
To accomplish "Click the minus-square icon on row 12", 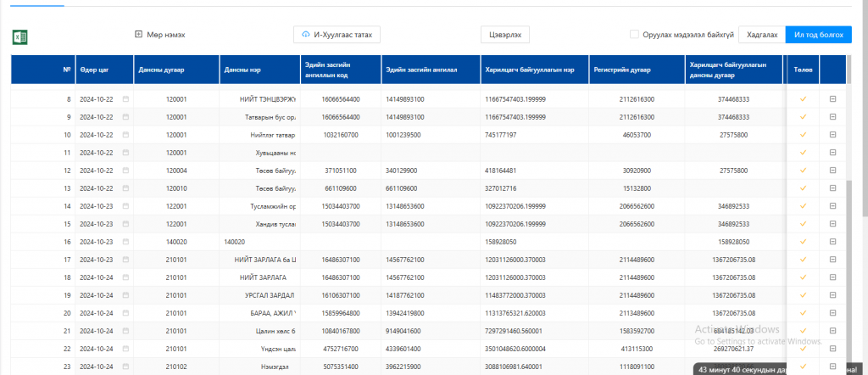I will pos(832,171).
